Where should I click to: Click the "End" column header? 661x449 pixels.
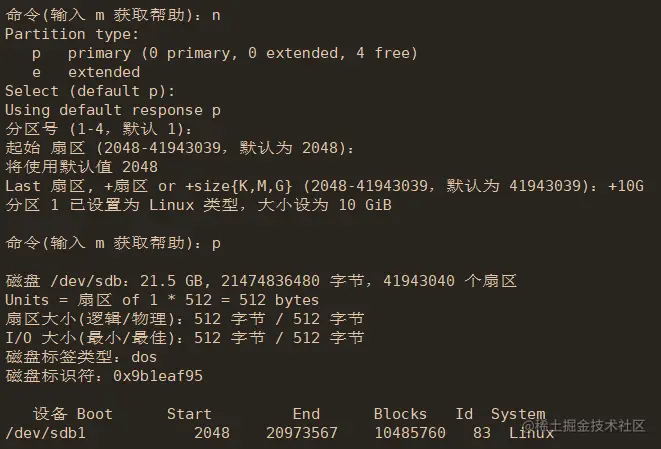pos(306,414)
